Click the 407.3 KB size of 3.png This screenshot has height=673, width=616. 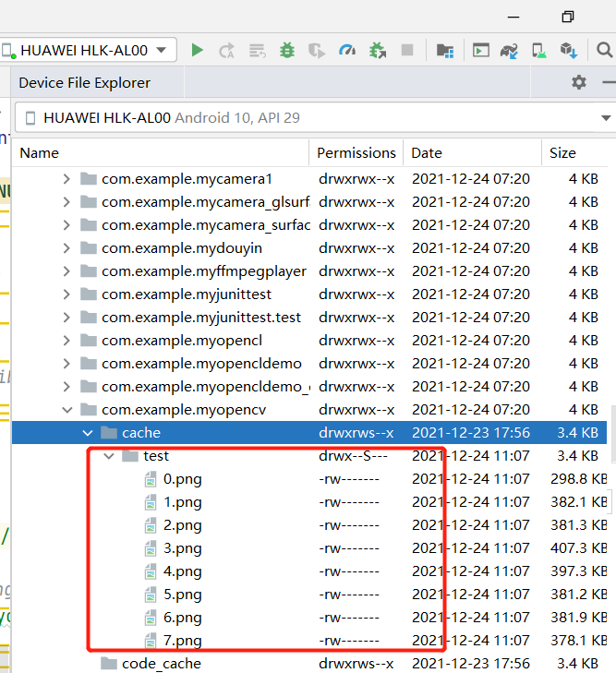click(579, 548)
